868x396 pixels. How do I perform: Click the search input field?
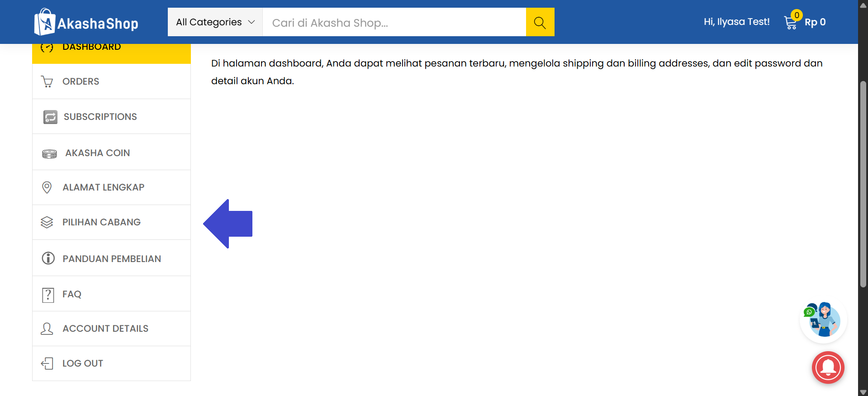coord(394,22)
